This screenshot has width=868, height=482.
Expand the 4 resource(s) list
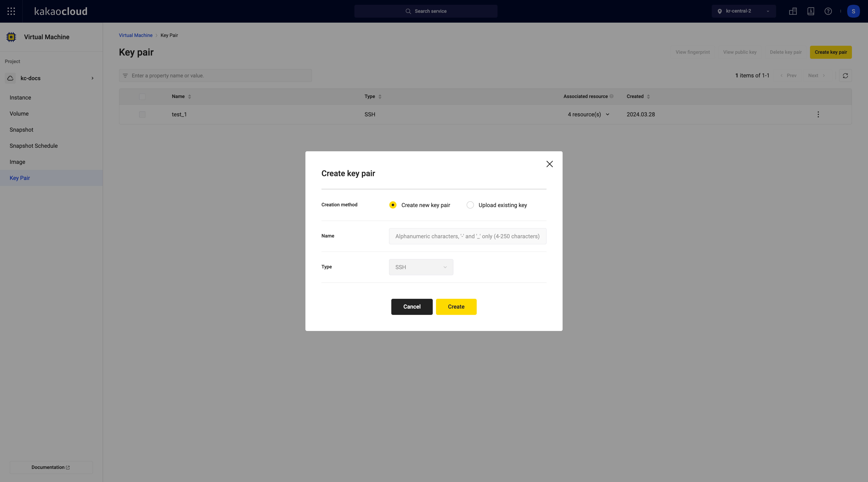[x=608, y=115]
